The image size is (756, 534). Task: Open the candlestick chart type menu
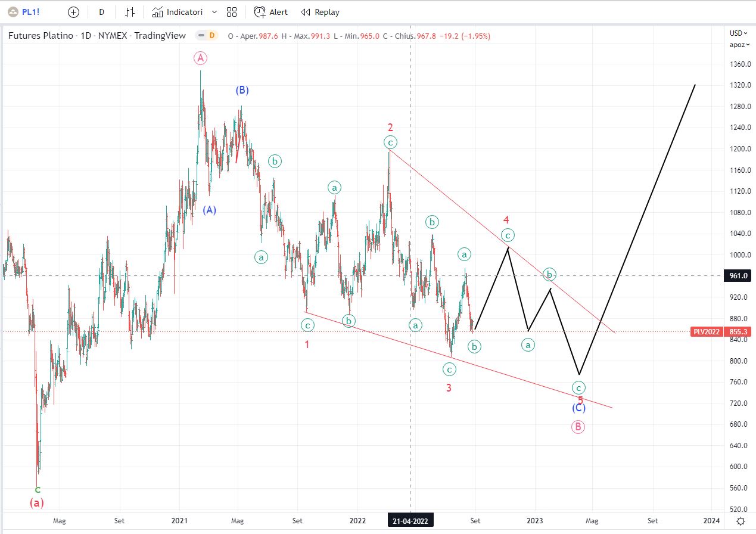130,12
